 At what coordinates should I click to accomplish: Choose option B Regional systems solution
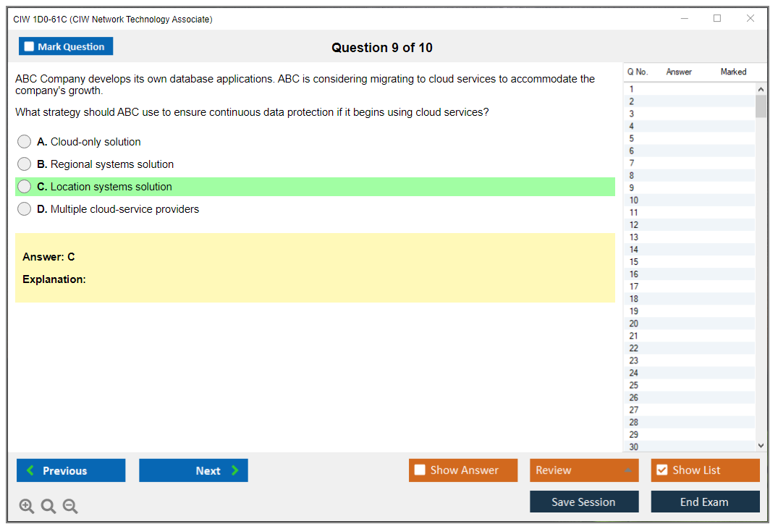[x=25, y=164]
